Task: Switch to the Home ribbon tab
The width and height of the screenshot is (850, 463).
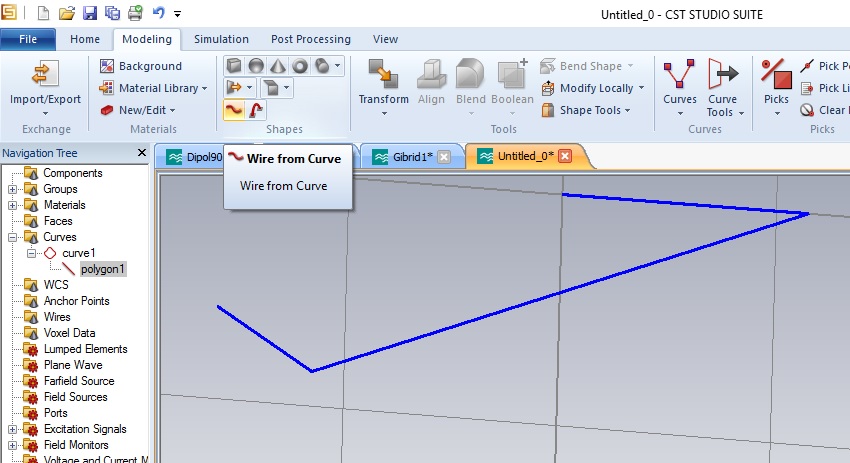Action: point(85,39)
